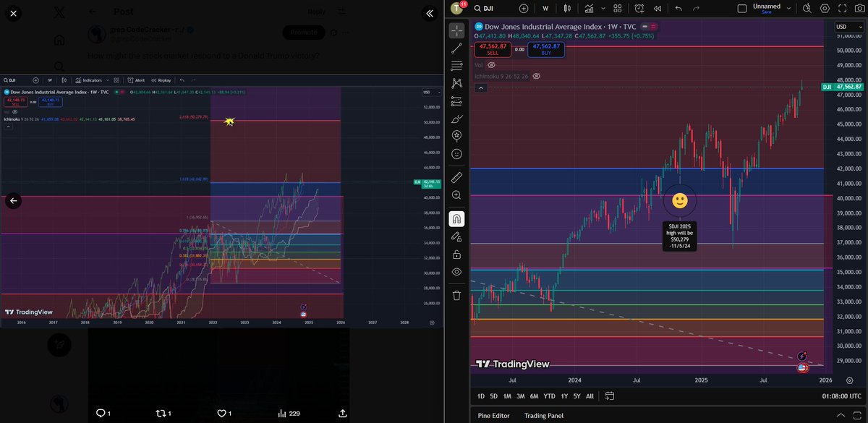Collapse the indicator legend arrow
The height and width of the screenshot is (423, 868).
point(480,87)
